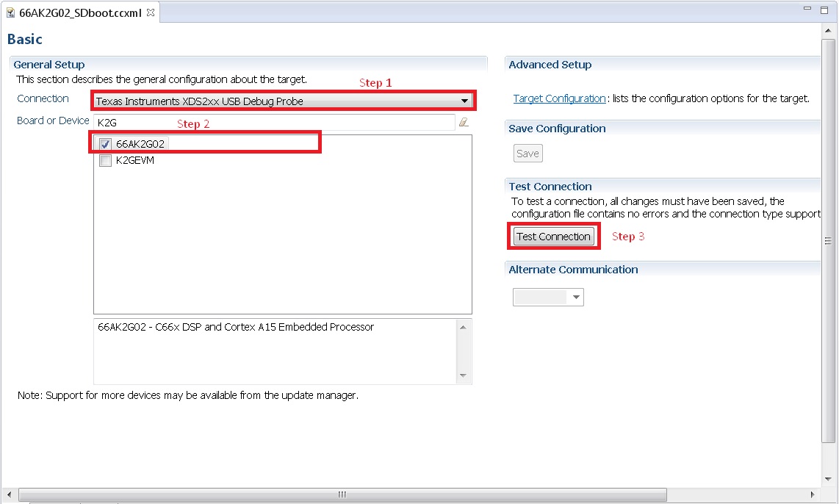Uncheck the 66AK2G02 device checkbox
839x504 pixels.
click(105, 145)
